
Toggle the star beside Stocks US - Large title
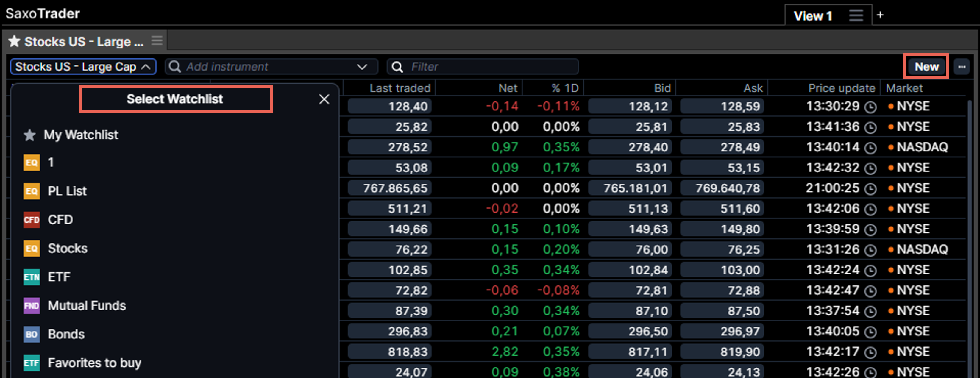point(15,41)
